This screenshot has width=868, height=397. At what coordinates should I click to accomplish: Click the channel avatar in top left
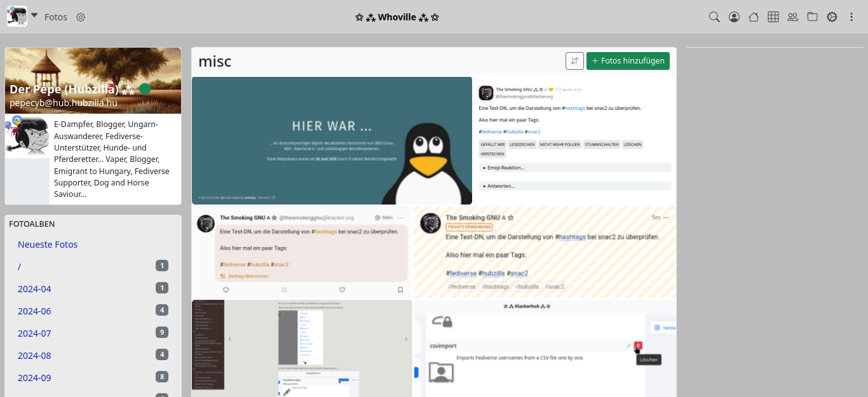point(17,17)
